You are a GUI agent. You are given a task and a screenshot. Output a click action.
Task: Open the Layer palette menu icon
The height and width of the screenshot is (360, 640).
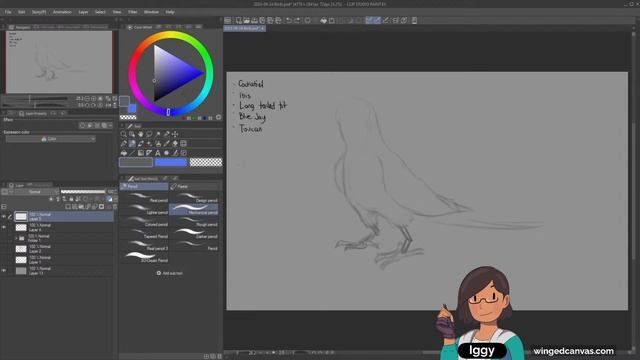point(3,184)
